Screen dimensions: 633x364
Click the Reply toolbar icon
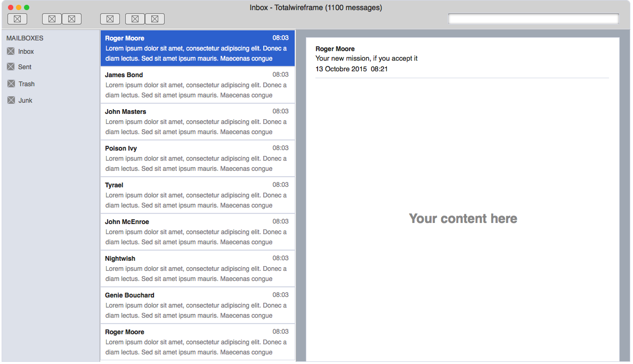click(135, 19)
